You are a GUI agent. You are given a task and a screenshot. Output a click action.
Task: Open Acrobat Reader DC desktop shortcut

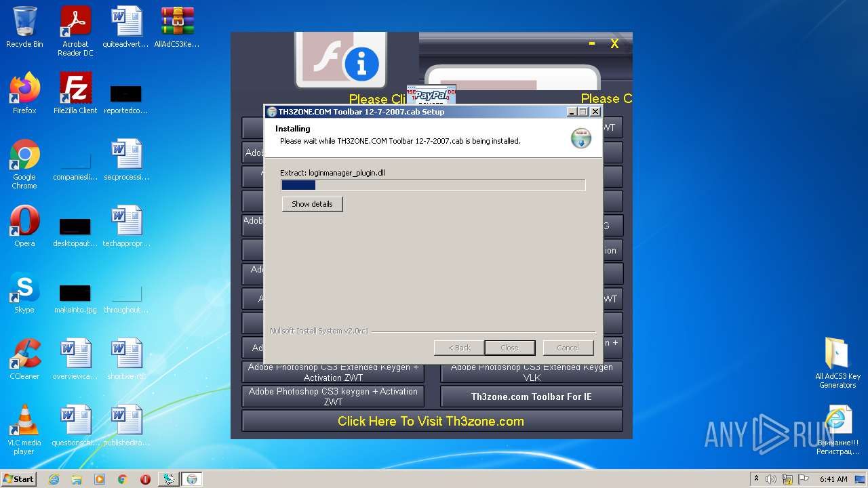75,31
